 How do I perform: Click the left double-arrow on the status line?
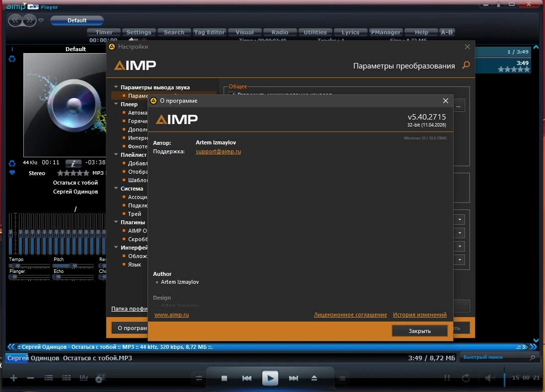click(11, 346)
